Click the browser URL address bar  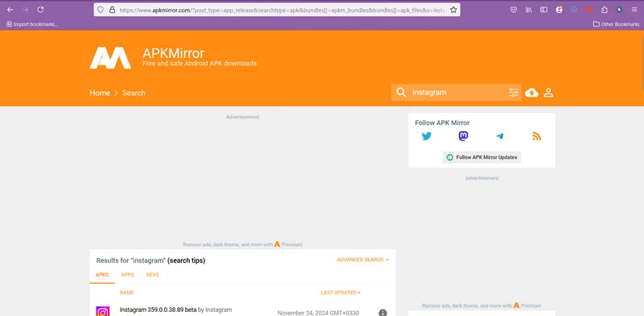point(283,10)
